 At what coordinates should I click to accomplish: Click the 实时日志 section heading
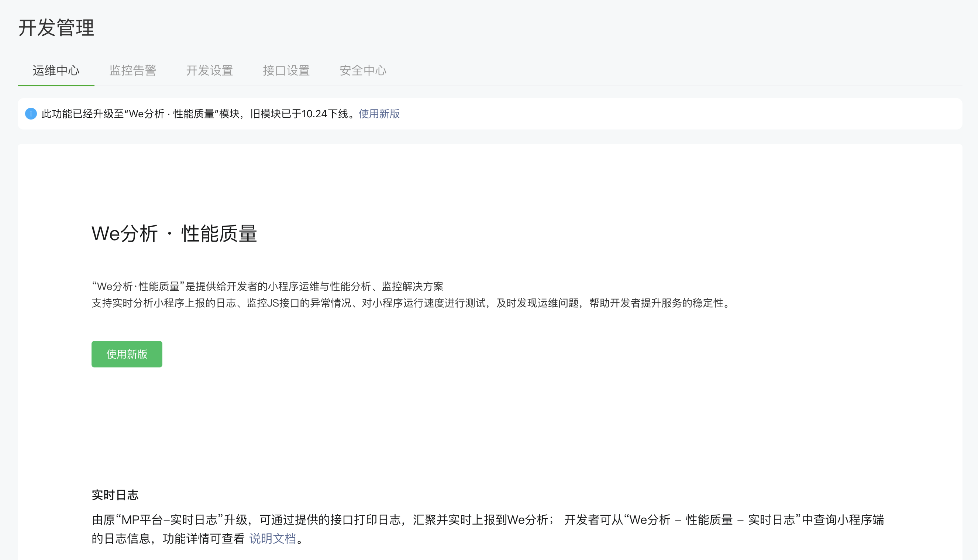click(x=115, y=495)
